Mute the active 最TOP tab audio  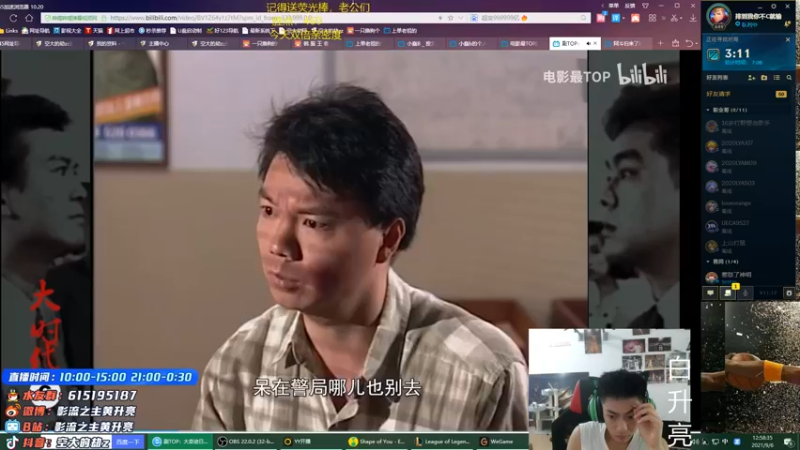(x=588, y=43)
